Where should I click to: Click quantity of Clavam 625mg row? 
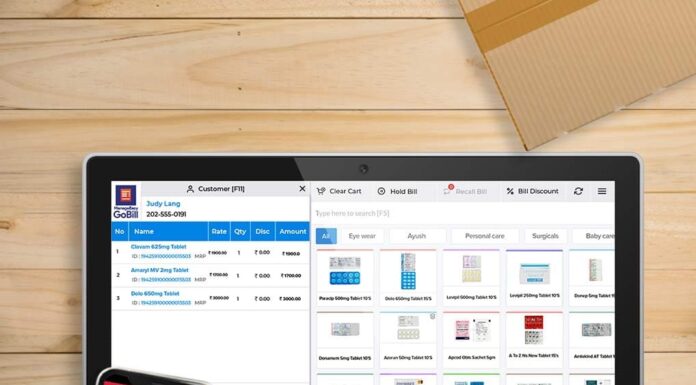pos(239,253)
